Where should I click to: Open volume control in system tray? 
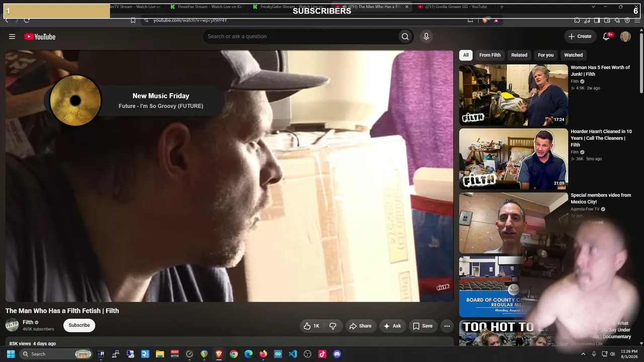click(612, 354)
